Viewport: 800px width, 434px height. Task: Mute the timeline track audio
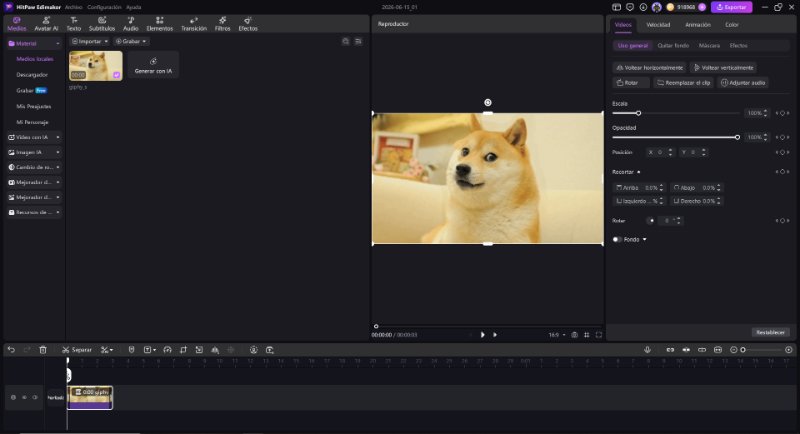click(x=24, y=397)
